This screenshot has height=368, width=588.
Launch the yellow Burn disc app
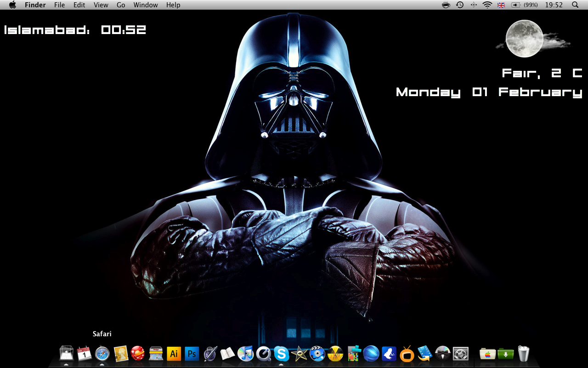(335, 353)
